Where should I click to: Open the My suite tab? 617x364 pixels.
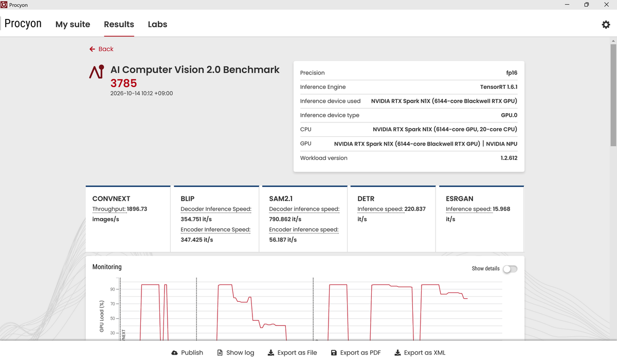point(73,24)
